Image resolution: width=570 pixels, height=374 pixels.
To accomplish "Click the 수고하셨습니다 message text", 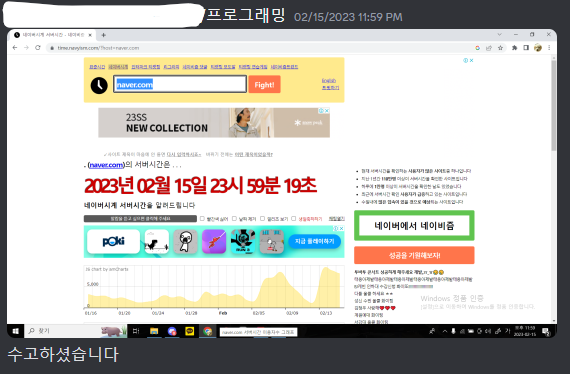I will tap(63, 354).
